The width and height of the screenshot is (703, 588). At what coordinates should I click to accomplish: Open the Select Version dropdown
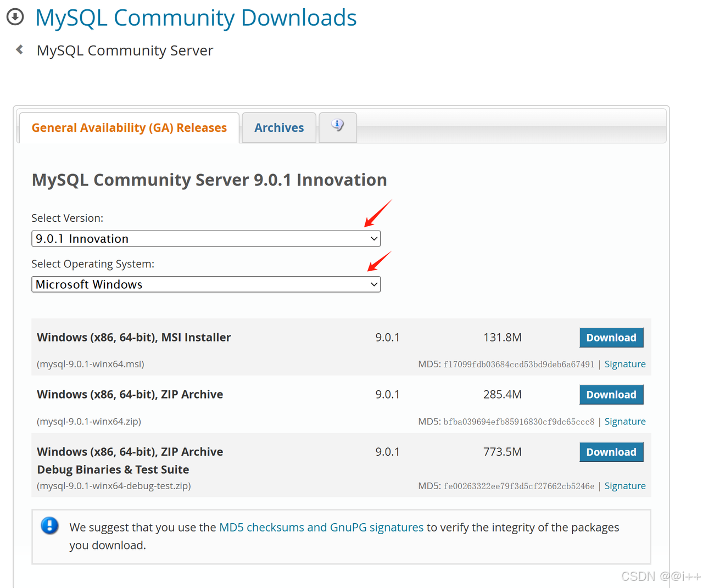(x=206, y=238)
